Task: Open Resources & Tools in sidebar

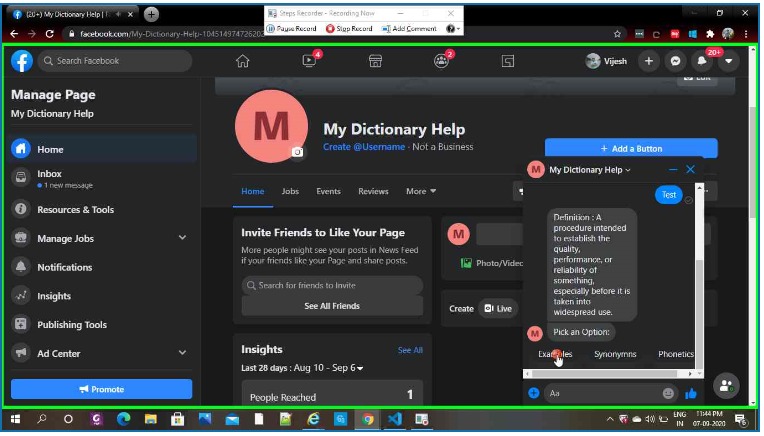Action: (102, 209)
